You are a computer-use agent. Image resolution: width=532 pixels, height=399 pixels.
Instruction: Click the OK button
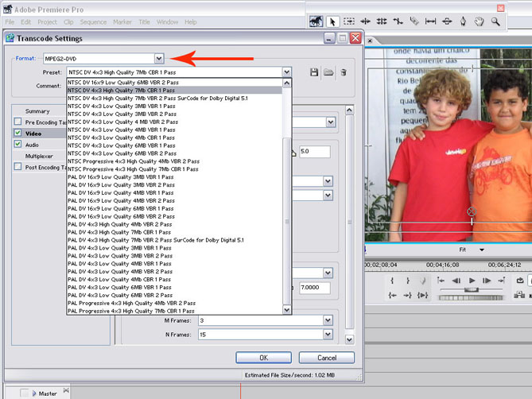[x=263, y=358]
